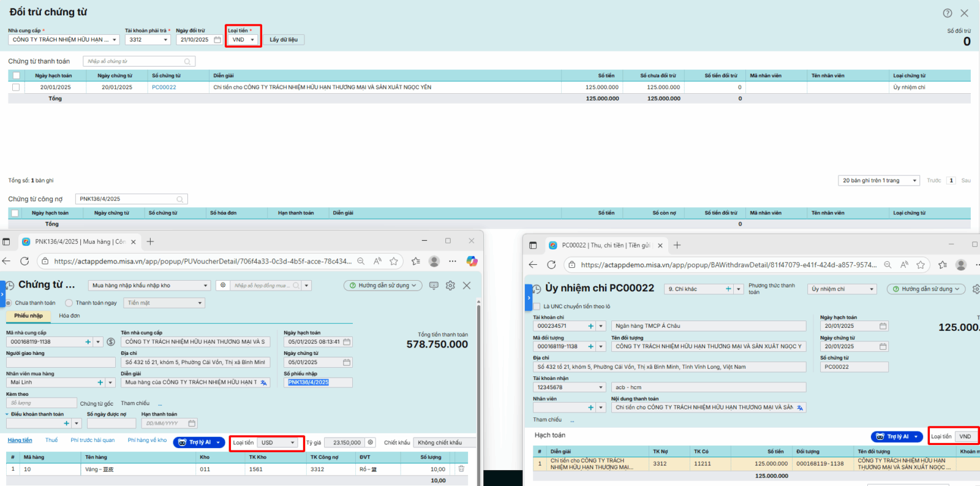Click translate icon in Nội dung thanh toán field
980x486 pixels.
pos(799,408)
